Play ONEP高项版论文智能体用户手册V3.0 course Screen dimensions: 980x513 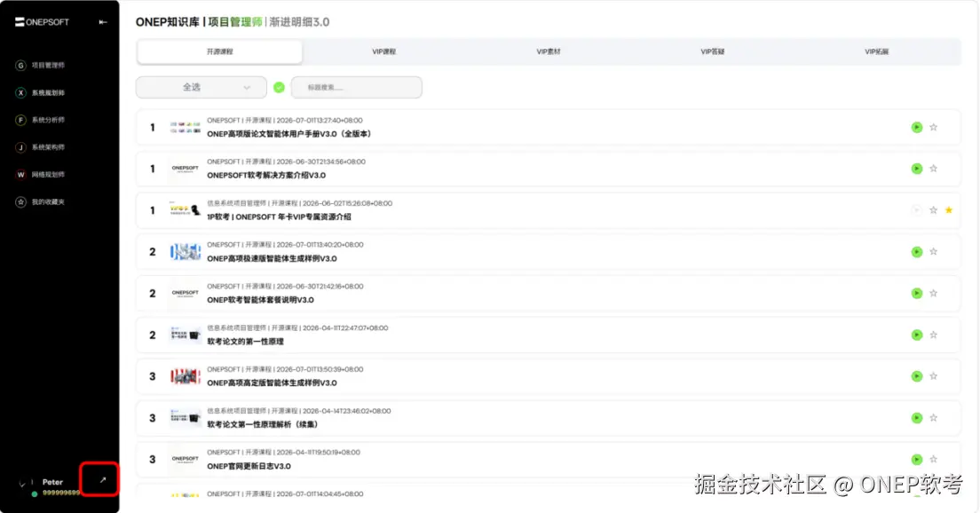[x=916, y=128]
